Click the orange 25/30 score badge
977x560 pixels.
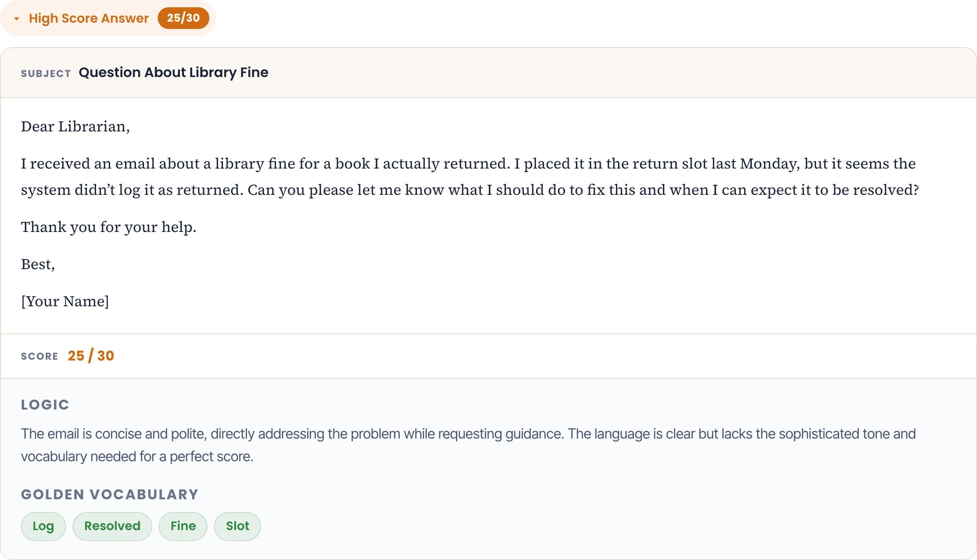[x=183, y=18]
